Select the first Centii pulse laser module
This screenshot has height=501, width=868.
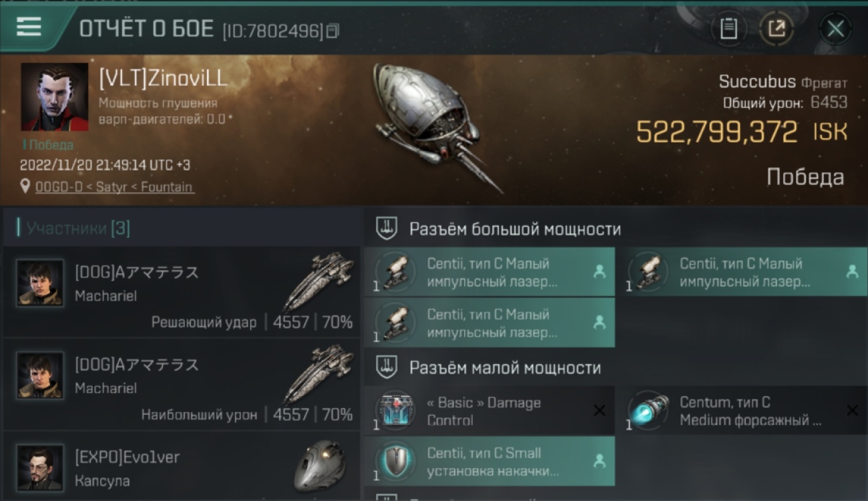coord(489,272)
